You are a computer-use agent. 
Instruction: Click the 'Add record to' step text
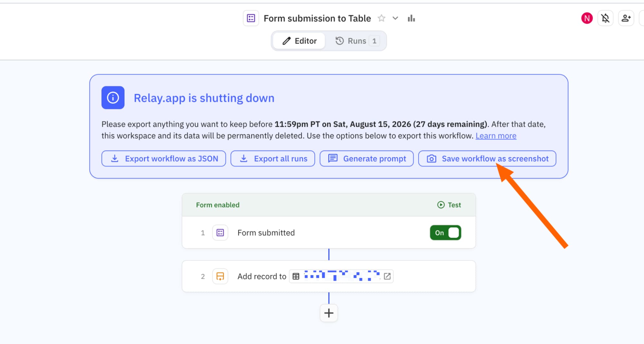(x=262, y=276)
